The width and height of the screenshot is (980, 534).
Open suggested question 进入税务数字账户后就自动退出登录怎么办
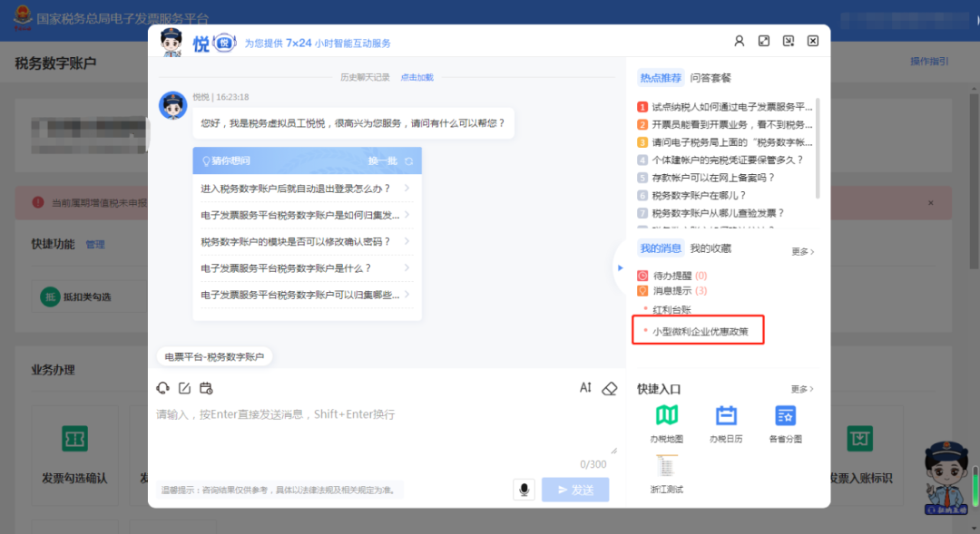[307, 189]
